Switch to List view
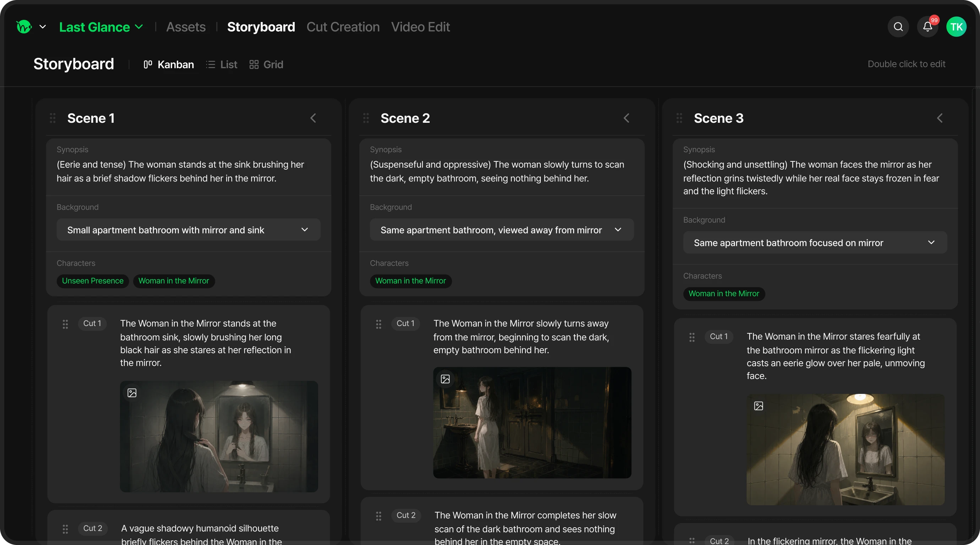980x545 pixels. pyautogui.click(x=222, y=64)
